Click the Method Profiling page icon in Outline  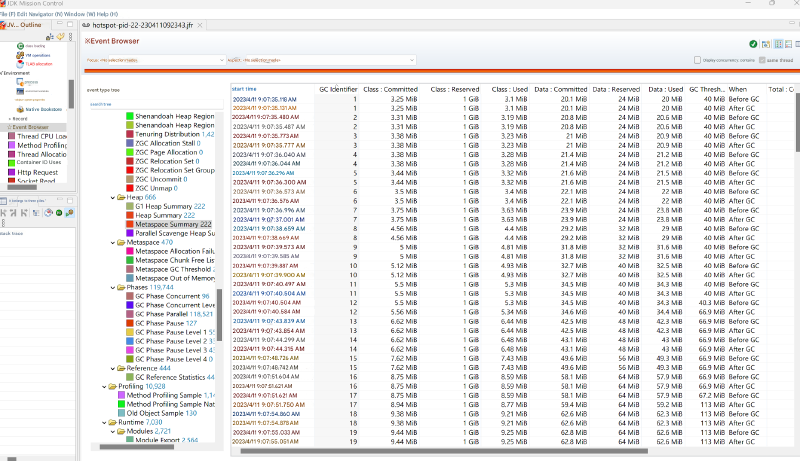(9, 145)
